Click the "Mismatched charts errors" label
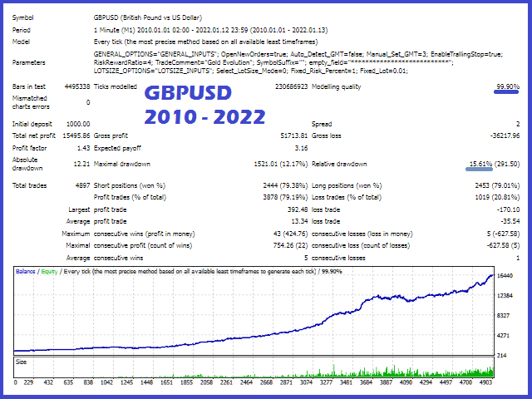The height and width of the screenshot is (399, 532). [31, 102]
